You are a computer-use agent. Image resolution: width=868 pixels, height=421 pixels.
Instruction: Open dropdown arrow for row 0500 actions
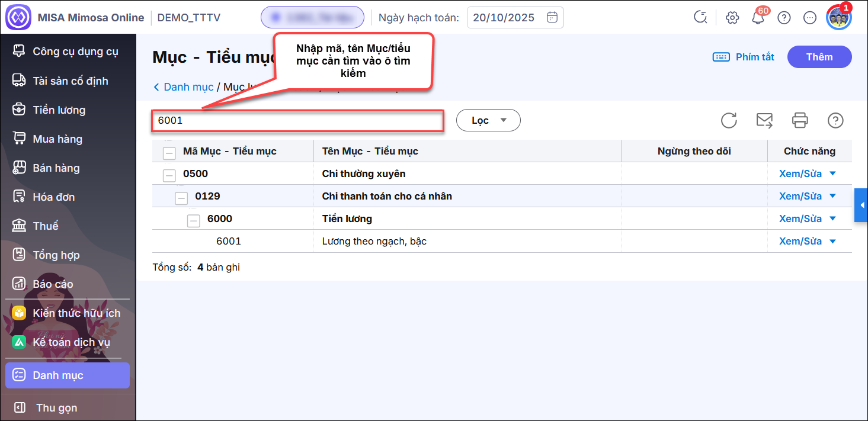832,173
